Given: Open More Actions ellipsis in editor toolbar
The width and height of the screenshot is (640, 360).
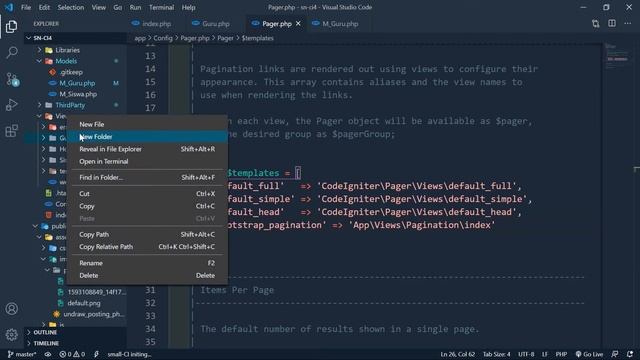Looking at the screenshot, I should pos(628,24).
